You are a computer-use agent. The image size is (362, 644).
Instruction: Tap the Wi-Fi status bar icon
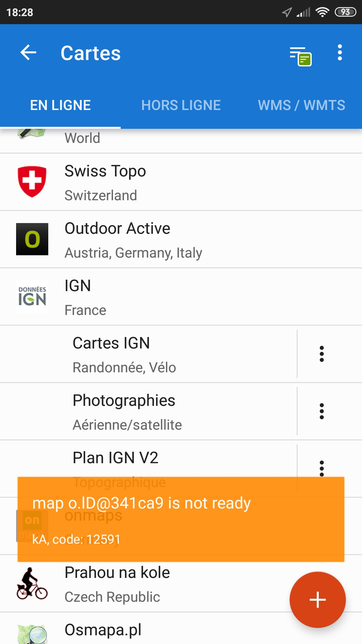click(322, 12)
